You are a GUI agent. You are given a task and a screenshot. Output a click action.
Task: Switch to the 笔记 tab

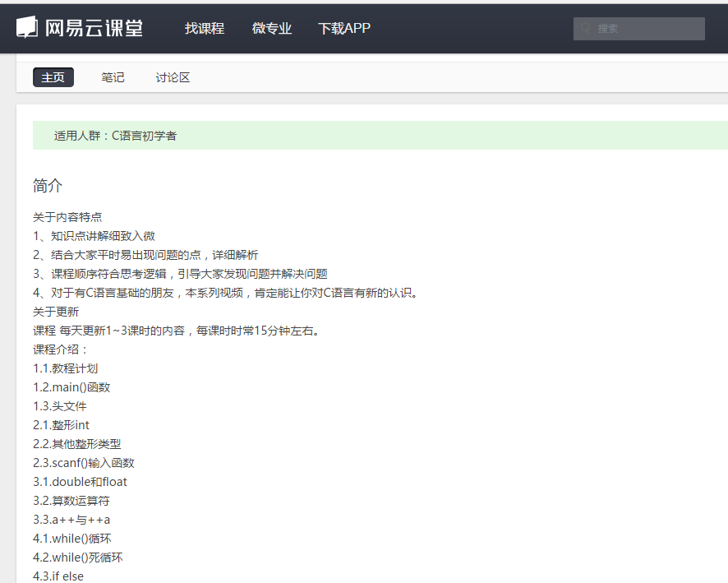click(x=113, y=77)
